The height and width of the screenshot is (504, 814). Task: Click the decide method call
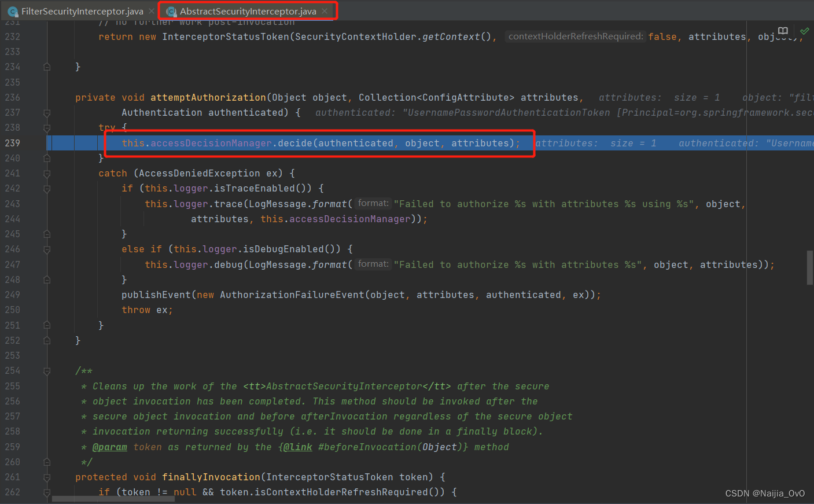pos(295,143)
